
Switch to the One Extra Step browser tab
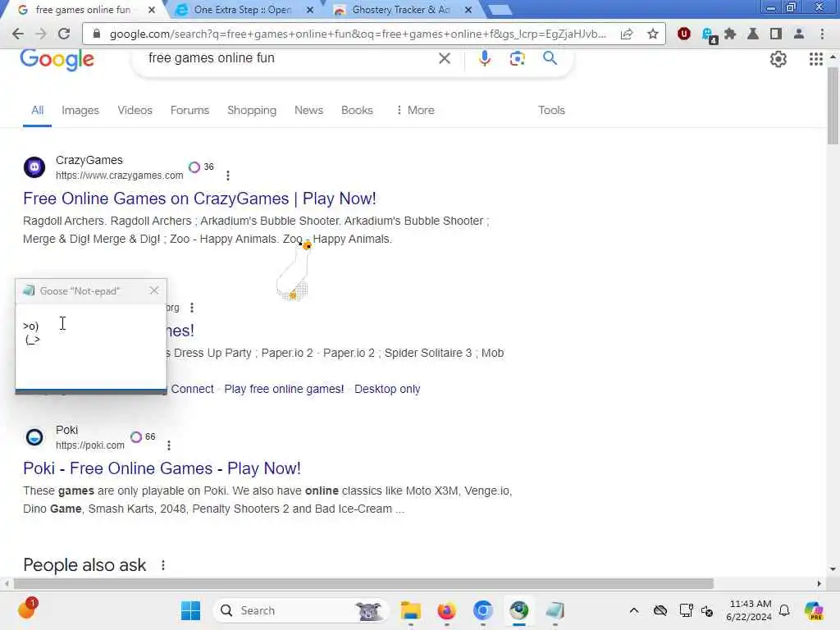241,10
